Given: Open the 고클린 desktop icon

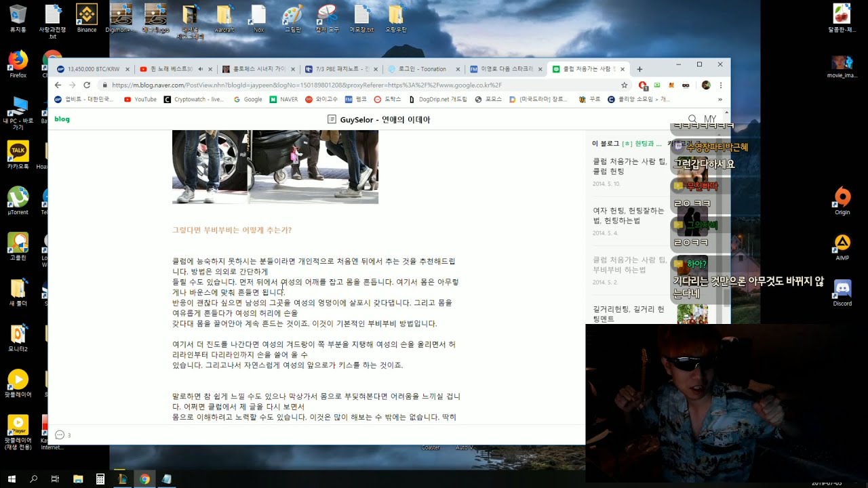Looking at the screenshot, I should (x=18, y=247).
